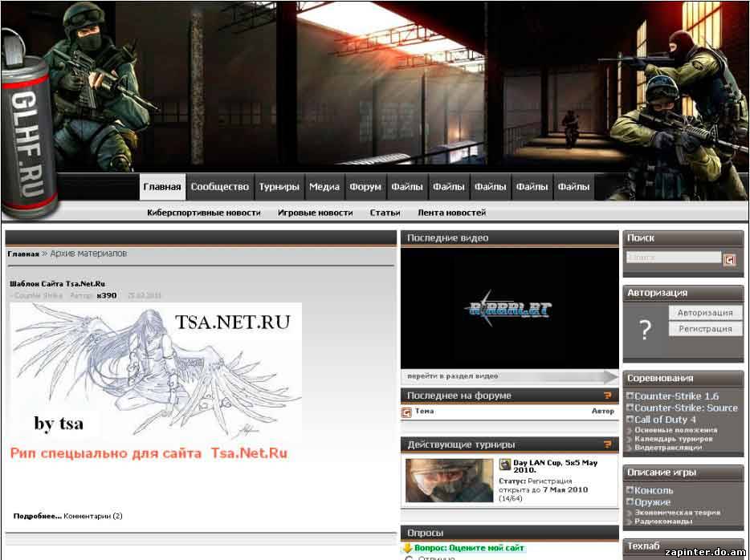Screen dimensions: 750x560
Task: Open Видеотрансляции link
Action: pyautogui.click(x=668, y=448)
